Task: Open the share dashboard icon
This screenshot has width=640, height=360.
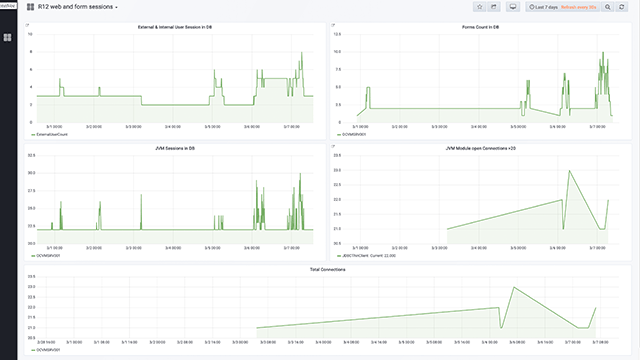Action: point(494,7)
